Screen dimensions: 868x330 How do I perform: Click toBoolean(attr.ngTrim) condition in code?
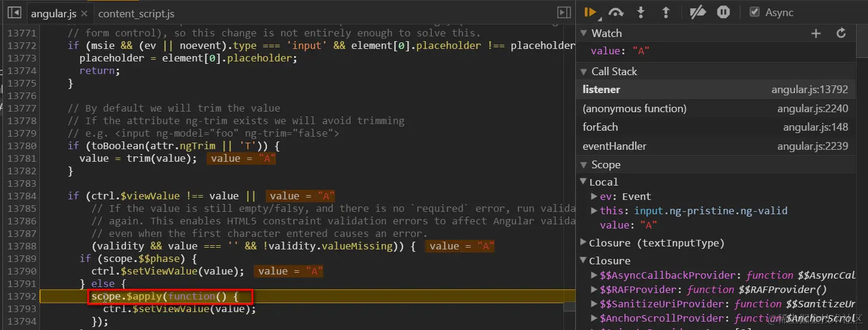(x=173, y=146)
